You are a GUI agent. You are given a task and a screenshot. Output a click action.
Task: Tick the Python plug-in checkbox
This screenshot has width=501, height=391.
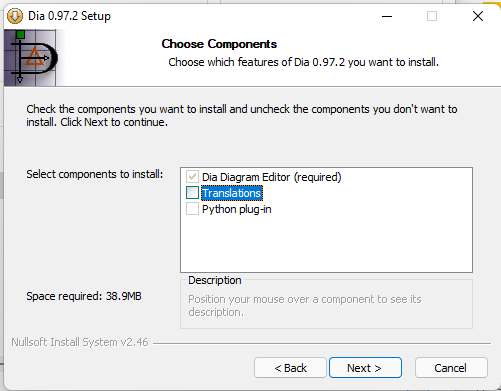192,209
